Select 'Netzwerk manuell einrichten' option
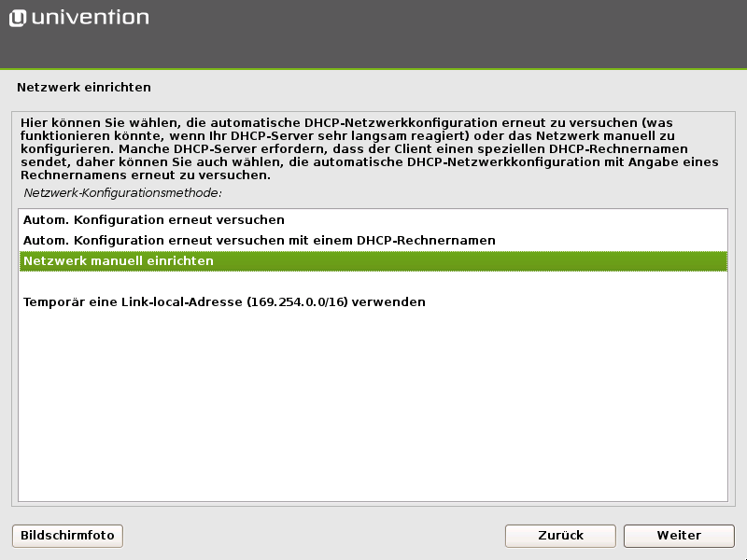Image resolution: width=747 pixels, height=560 pixels. click(x=119, y=261)
